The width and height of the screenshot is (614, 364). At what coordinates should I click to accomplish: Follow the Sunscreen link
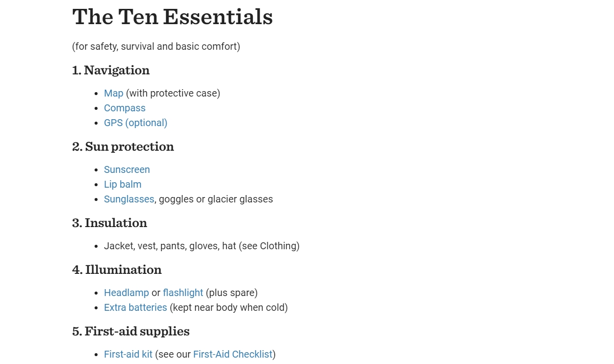[x=127, y=169]
